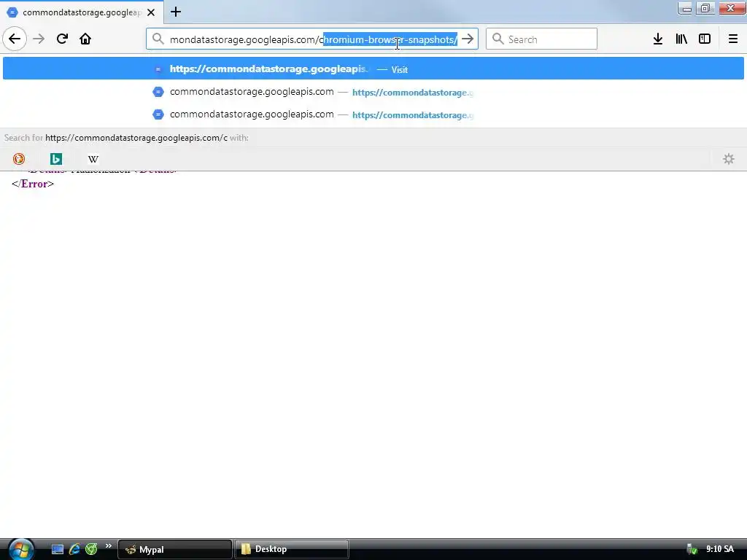
Task: Select the commondatastorage.googleapis tab
Action: (x=82, y=12)
